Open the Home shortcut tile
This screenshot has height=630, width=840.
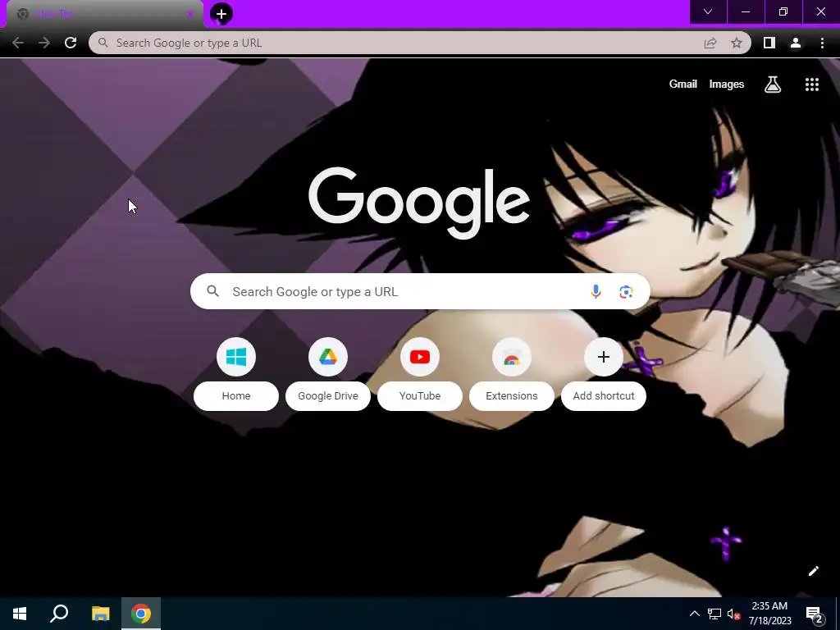pyautogui.click(x=236, y=374)
